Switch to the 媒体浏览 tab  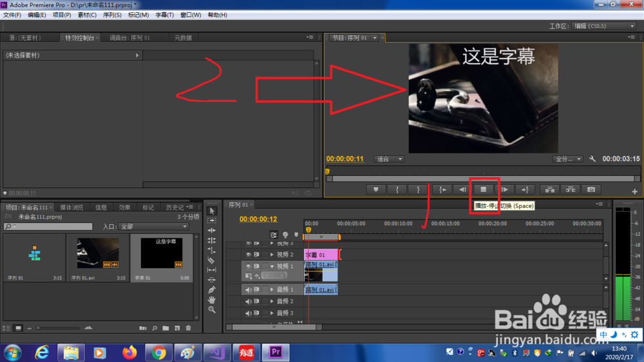(71, 207)
